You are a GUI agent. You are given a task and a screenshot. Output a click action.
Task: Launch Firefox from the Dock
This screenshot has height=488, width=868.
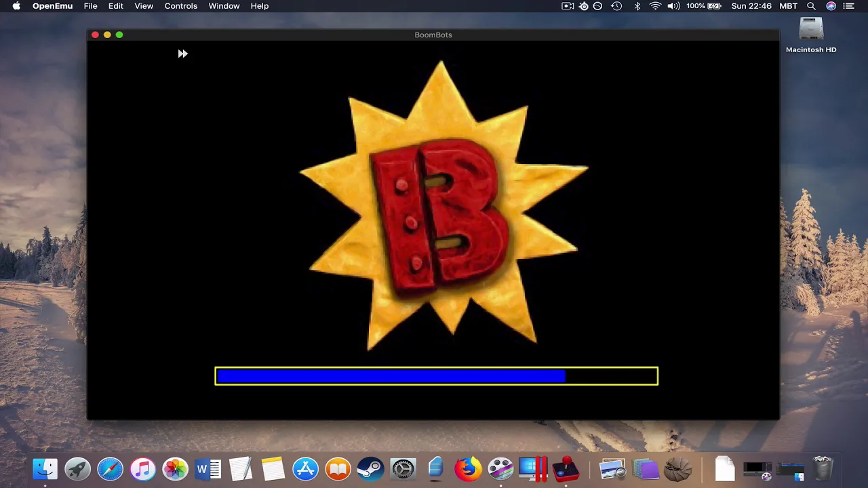coord(468,468)
